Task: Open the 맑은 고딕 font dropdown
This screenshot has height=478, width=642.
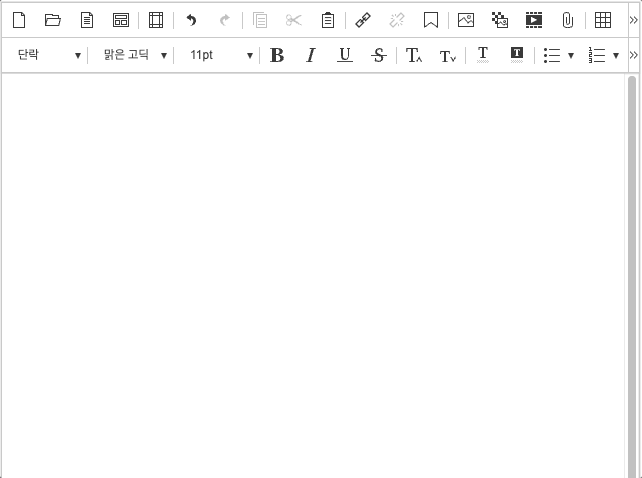Action: (x=134, y=56)
